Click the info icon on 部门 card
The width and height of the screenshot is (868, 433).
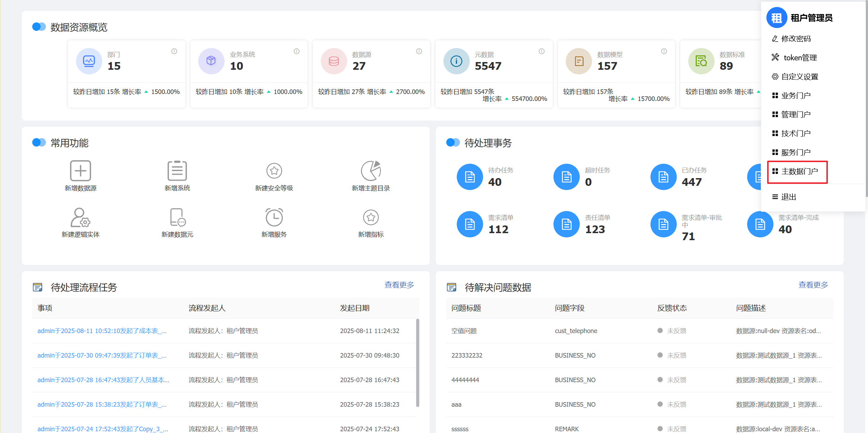(174, 51)
